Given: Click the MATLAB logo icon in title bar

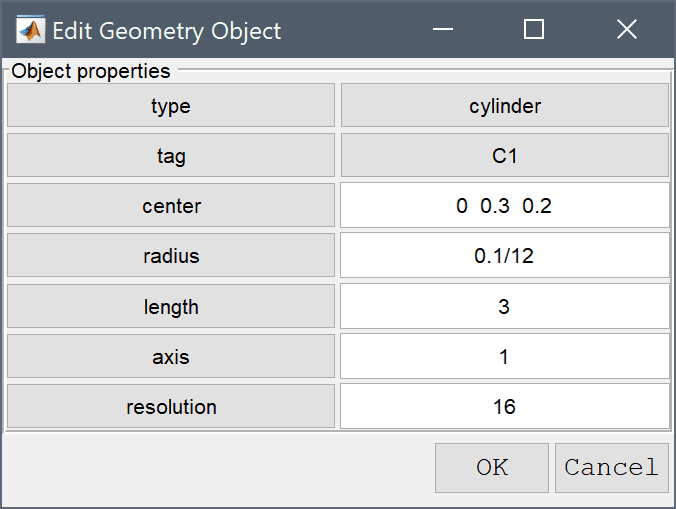Looking at the screenshot, I should [x=31, y=30].
